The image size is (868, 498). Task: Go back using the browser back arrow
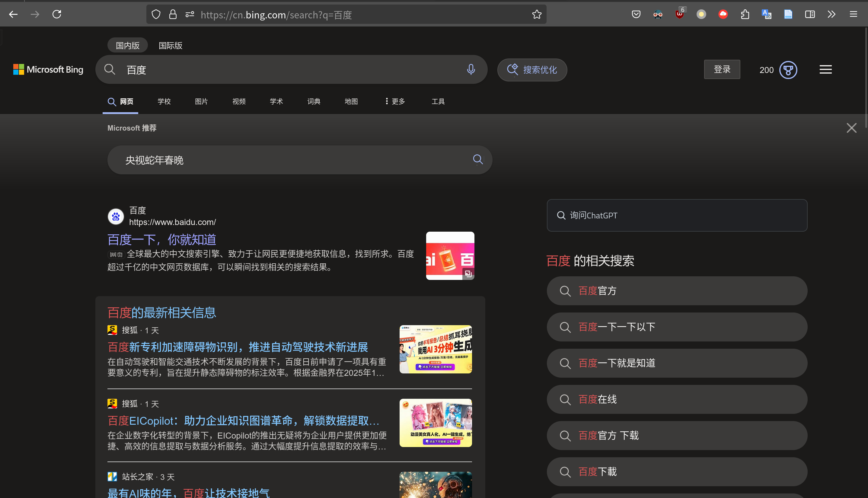(13, 14)
